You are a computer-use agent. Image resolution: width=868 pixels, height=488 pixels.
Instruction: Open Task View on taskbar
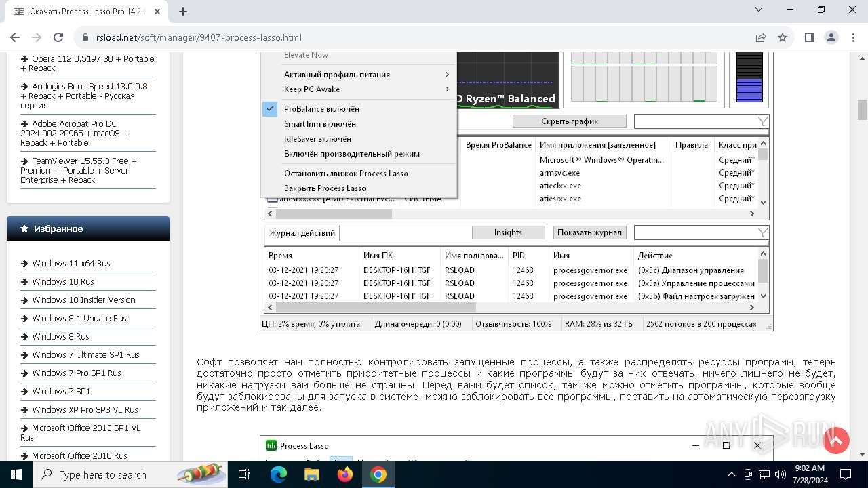click(244, 474)
